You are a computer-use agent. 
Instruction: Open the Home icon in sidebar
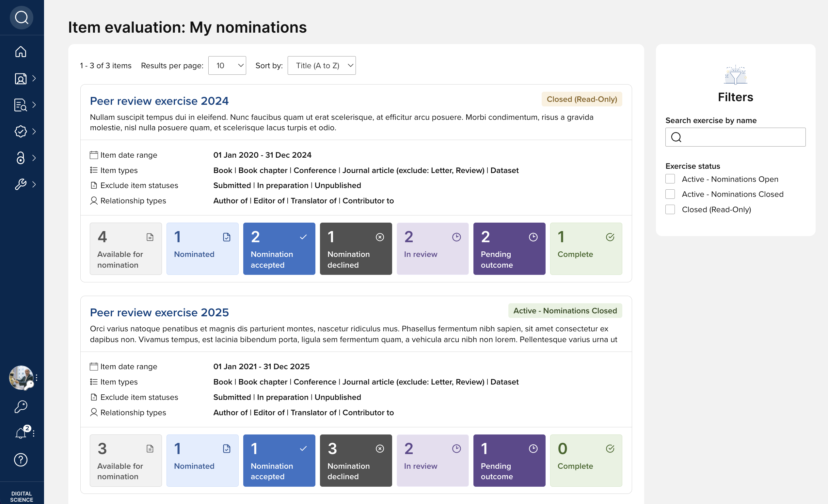(21, 52)
